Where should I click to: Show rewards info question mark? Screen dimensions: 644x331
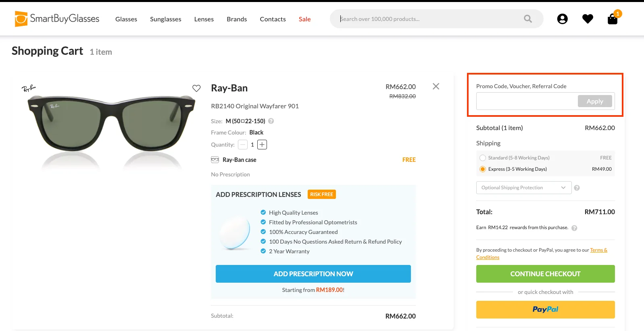click(574, 228)
